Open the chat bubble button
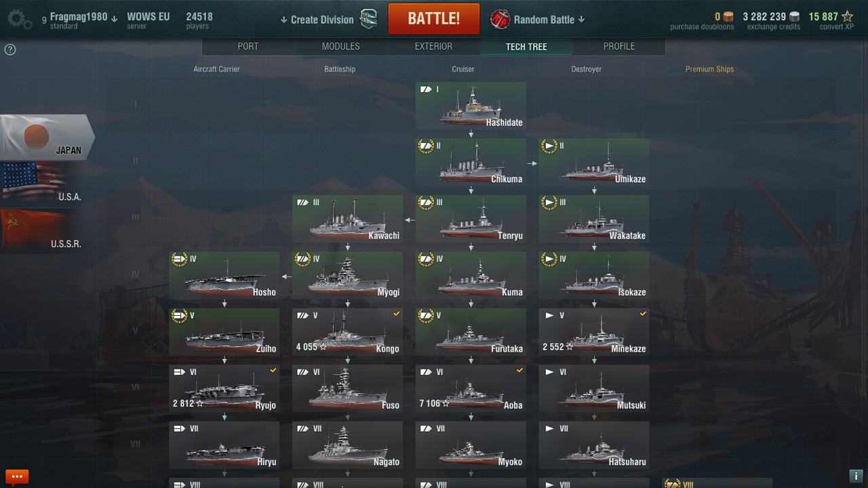The height and width of the screenshot is (488, 868). coord(17,476)
